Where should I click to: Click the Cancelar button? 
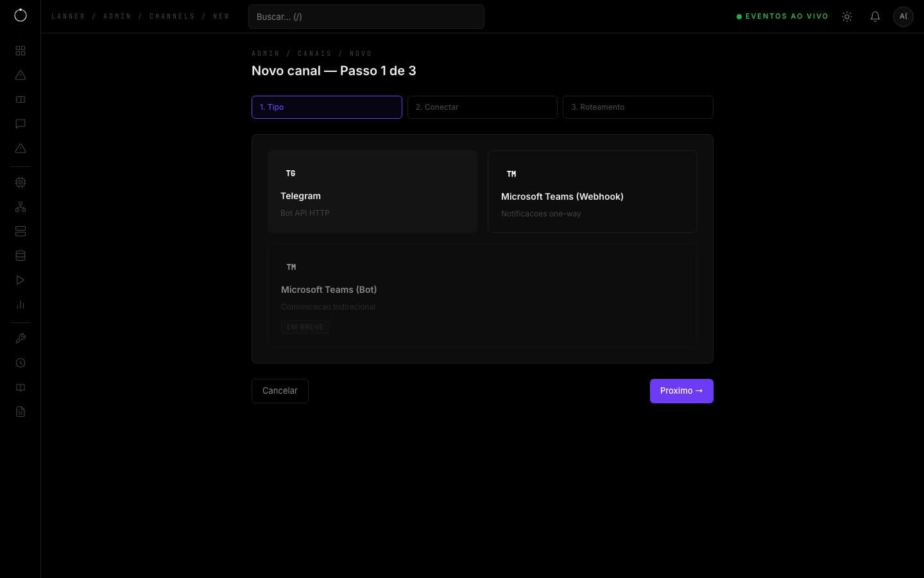click(280, 391)
